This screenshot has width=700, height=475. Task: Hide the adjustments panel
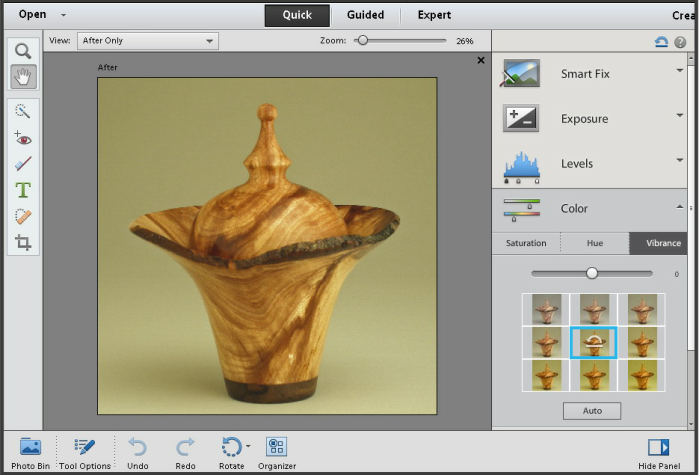coord(657,452)
